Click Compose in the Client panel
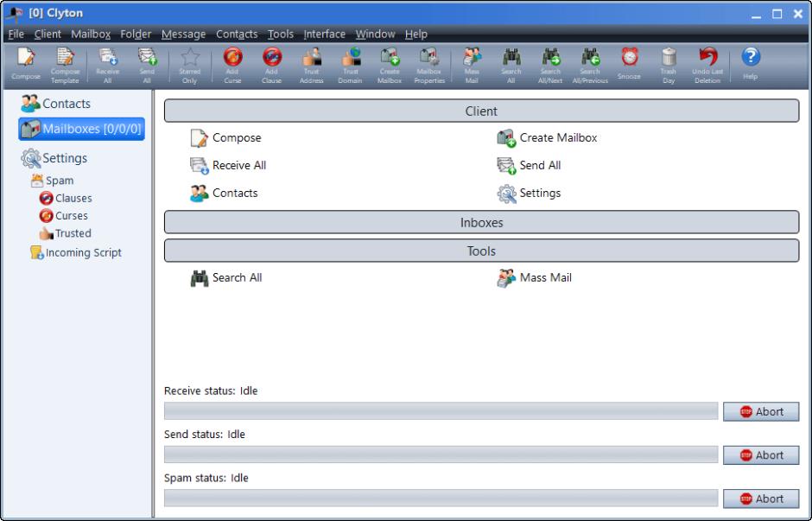This screenshot has width=812, height=521. click(x=225, y=137)
